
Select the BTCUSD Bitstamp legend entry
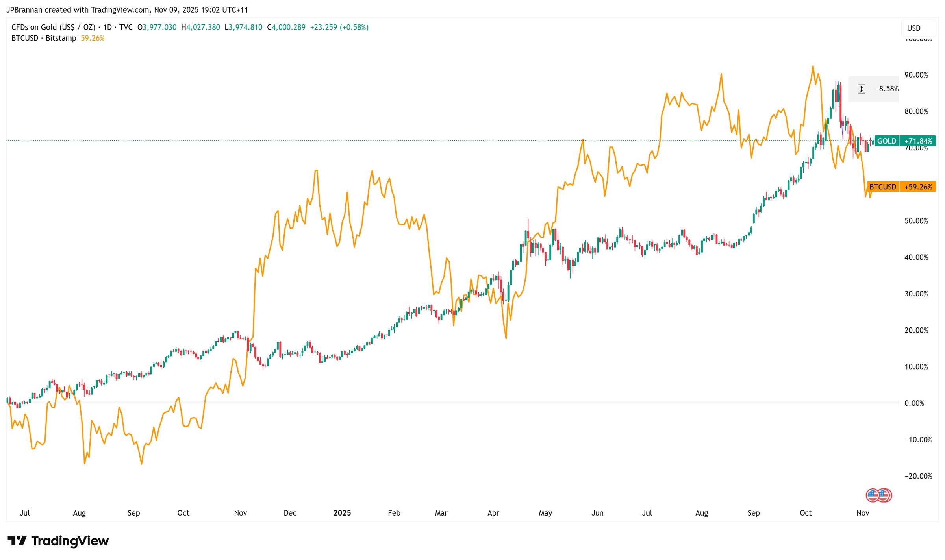click(x=43, y=38)
